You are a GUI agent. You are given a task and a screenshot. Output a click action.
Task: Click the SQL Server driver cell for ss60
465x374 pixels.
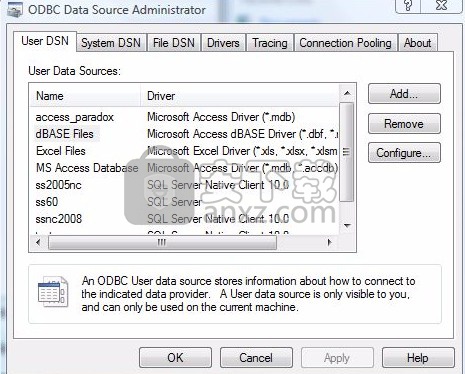(x=174, y=202)
